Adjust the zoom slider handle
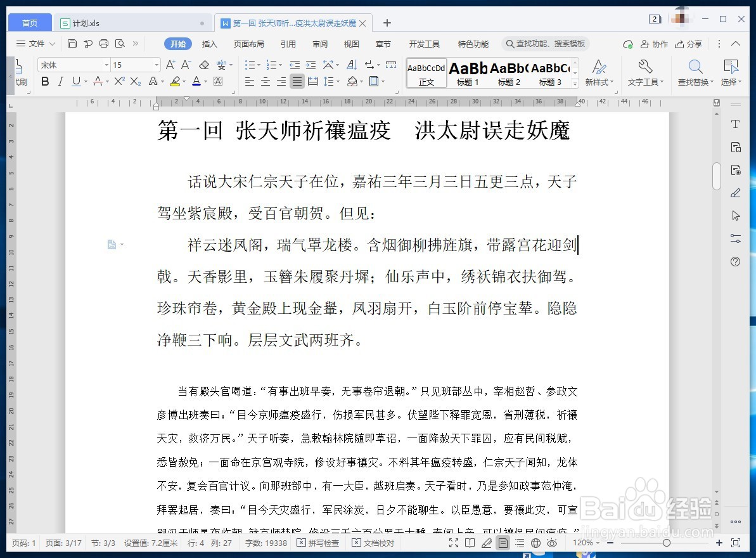The width and height of the screenshot is (756, 558). [x=666, y=543]
